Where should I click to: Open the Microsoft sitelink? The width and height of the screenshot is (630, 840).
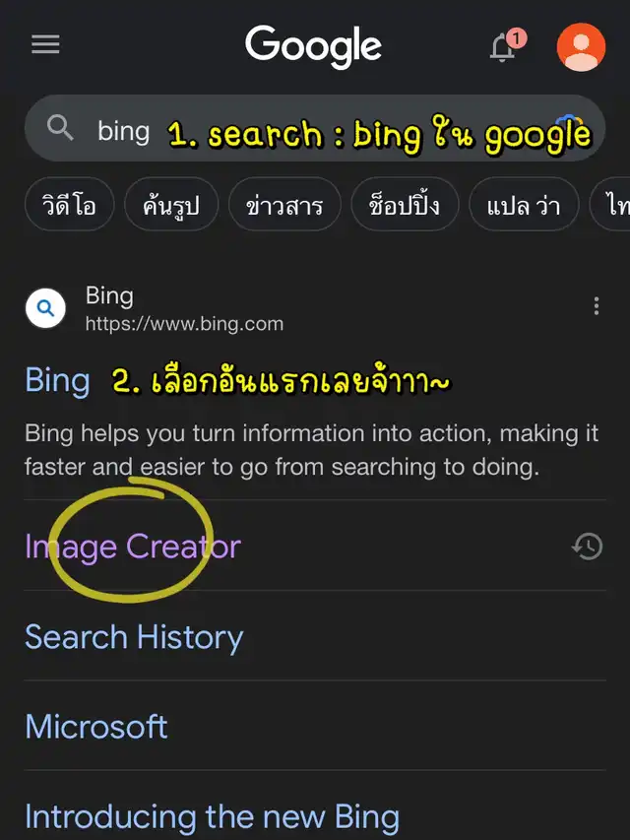tap(96, 727)
